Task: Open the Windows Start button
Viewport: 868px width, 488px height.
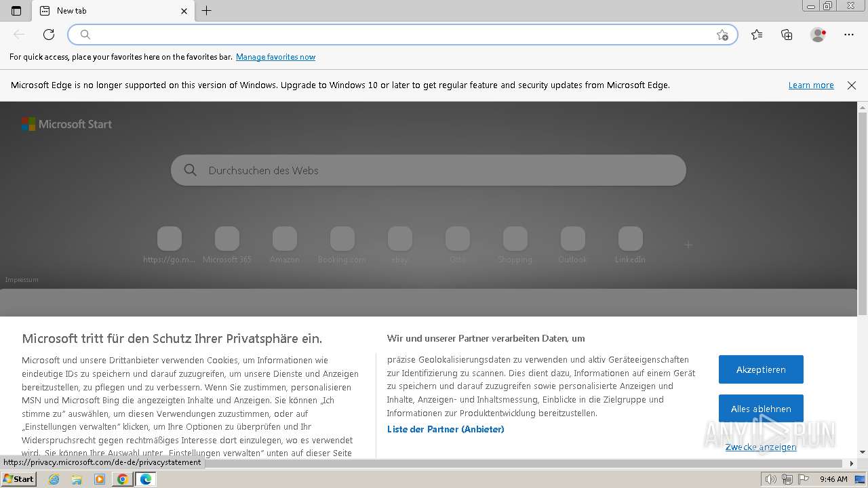Action: pos(18,479)
